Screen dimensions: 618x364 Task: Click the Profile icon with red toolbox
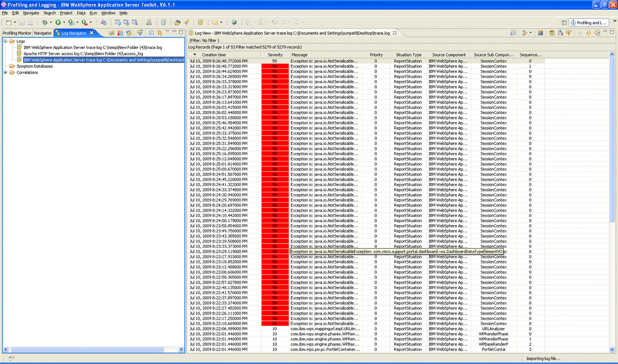point(84,22)
